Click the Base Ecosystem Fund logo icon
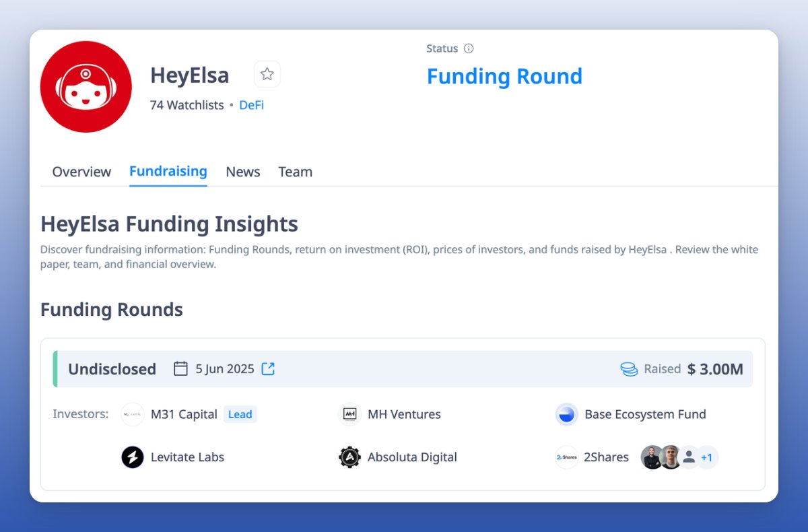This screenshot has width=808, height=532. pos(567,414)
